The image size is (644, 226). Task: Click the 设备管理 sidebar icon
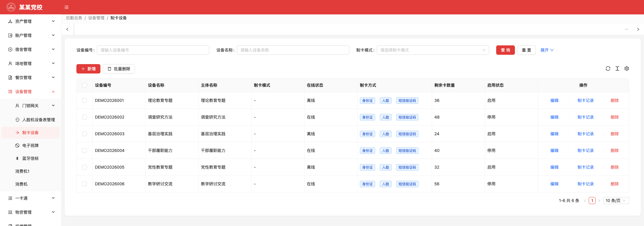pos(10,92)
